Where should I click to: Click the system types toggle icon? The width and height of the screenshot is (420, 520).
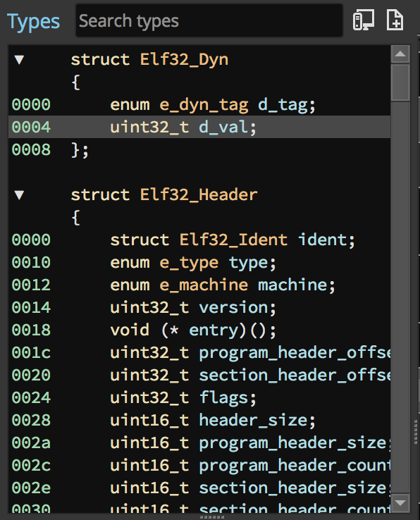[x=363, y=20]
